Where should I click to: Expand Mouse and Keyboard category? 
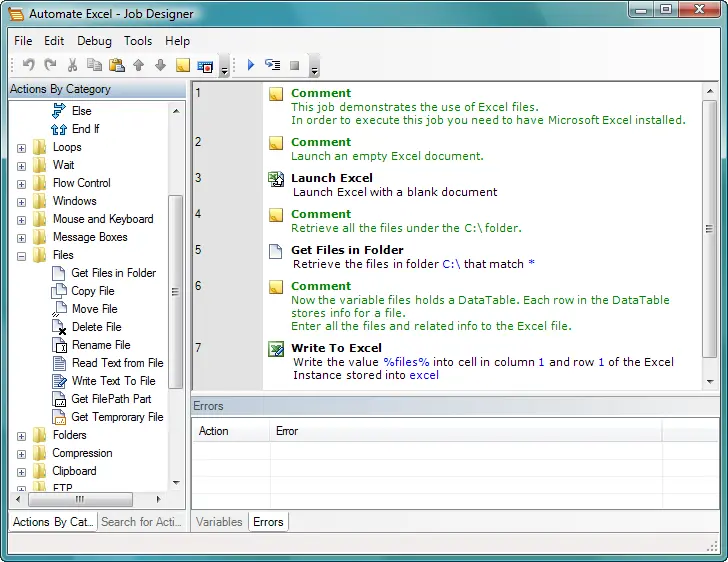point(21,220)
